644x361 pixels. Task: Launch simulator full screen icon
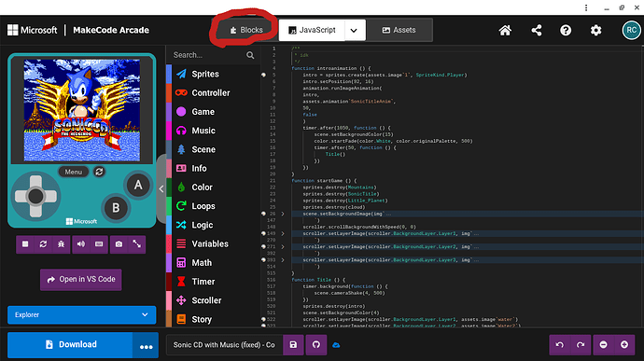(x=137, y=244)
